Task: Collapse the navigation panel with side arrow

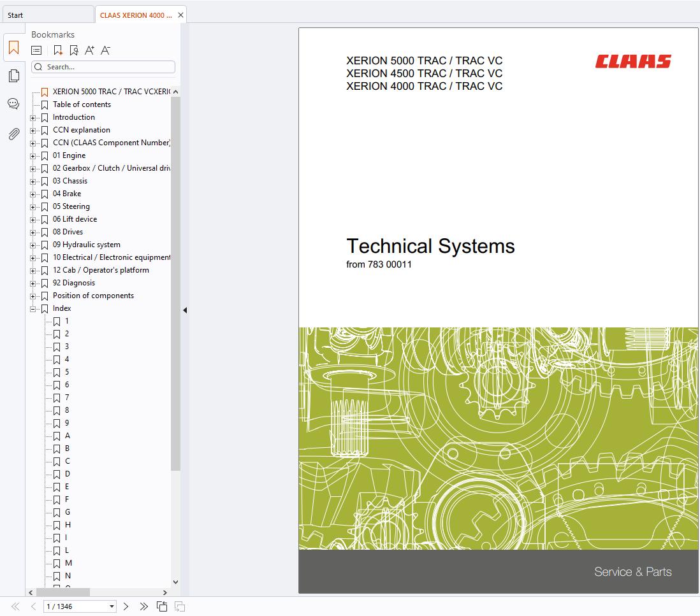Action: click(185, 310)
